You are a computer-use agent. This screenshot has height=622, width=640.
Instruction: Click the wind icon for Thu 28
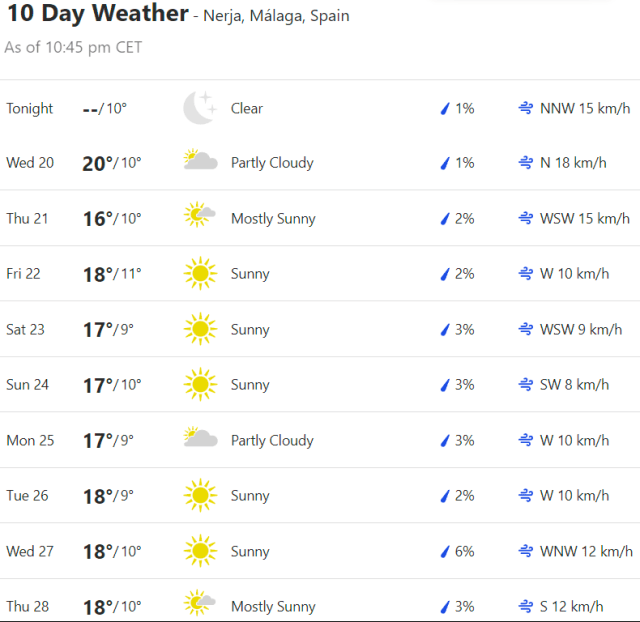525,606
